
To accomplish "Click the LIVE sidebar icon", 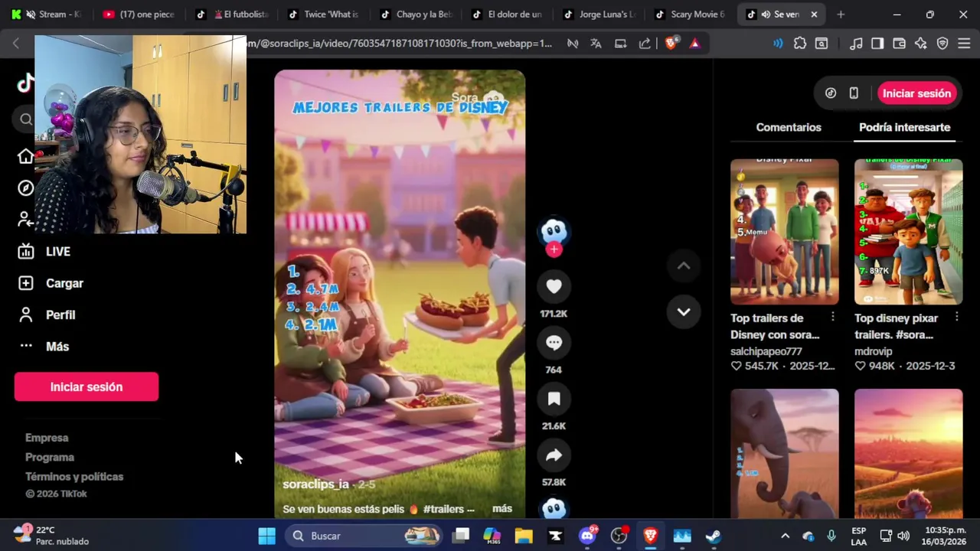I will point(26,252).
